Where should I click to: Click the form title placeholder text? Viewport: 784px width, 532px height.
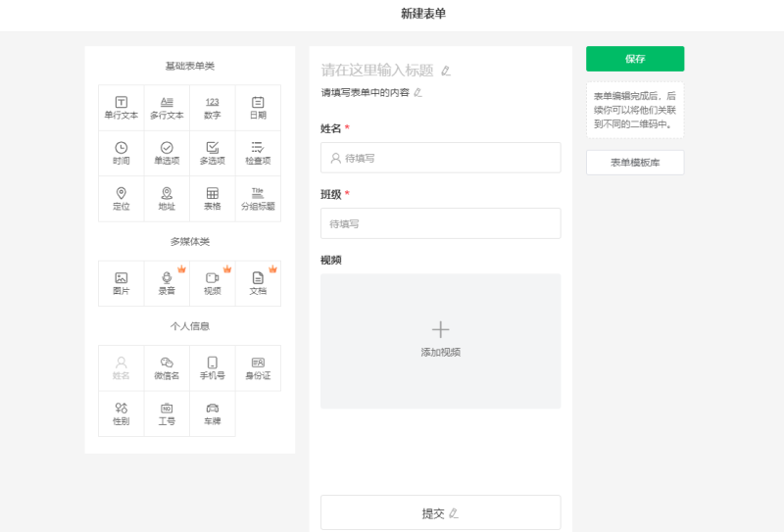click(377, 71)
